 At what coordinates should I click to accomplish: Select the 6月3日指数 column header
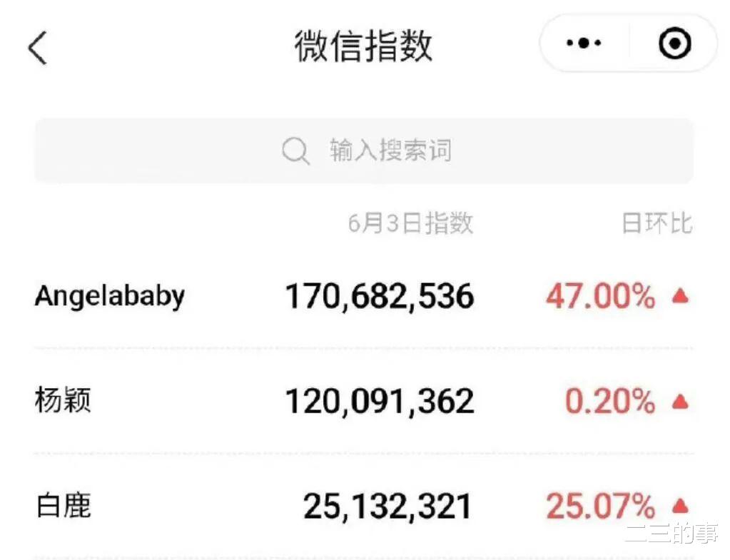[x=410, y=223]
